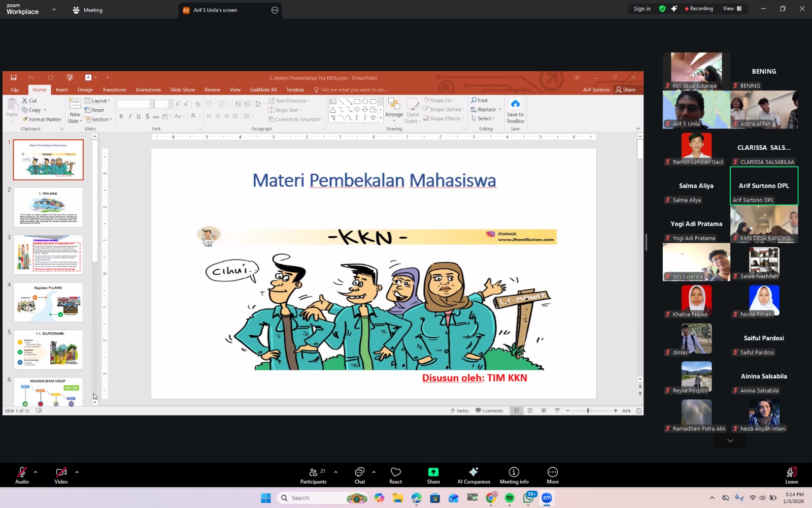Viewport: 812px width, 508px height.
Task: Expand more participants with down chevron
Action: coord(730,440)
